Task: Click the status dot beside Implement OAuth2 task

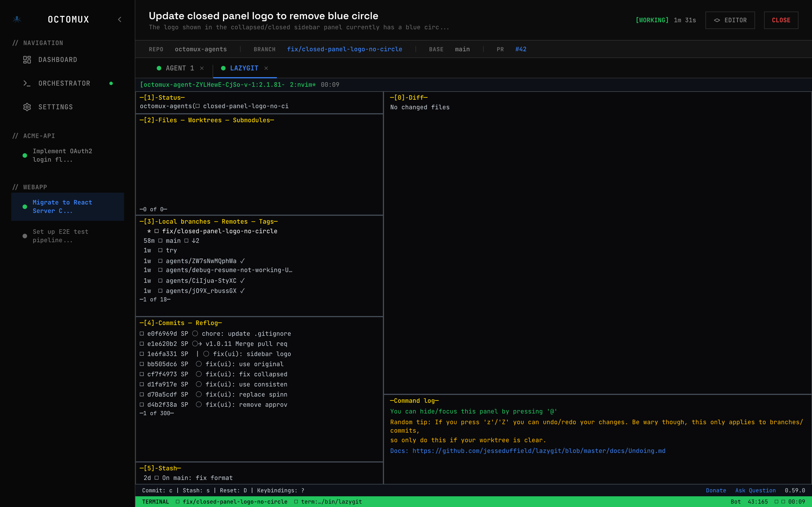Action: [25, 155]
